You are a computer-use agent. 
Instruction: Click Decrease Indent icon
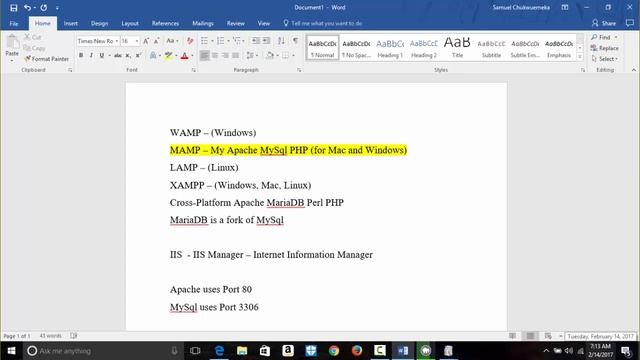point(256,41)
